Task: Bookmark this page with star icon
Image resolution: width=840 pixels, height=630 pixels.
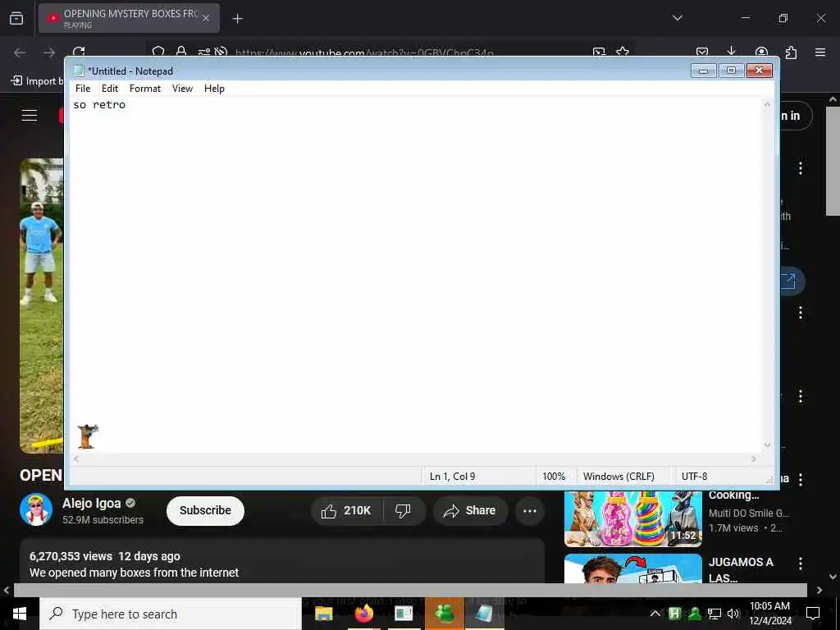Action: coord(623,52)
